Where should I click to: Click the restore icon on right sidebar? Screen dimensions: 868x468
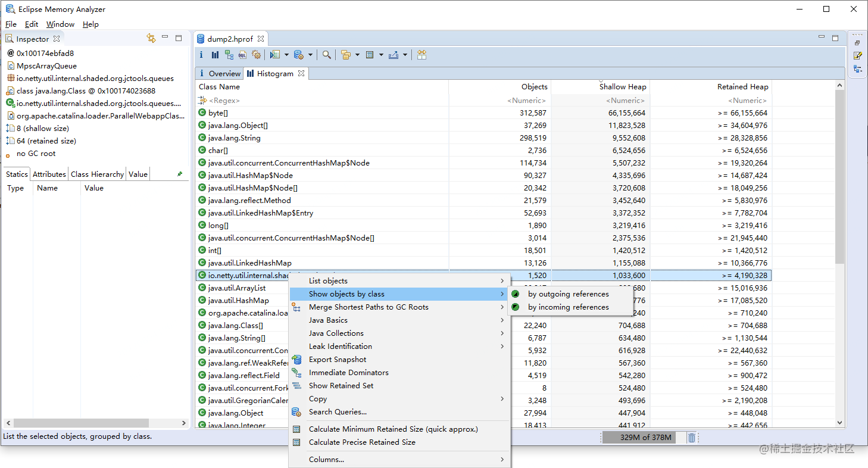(x=857, y=42)
